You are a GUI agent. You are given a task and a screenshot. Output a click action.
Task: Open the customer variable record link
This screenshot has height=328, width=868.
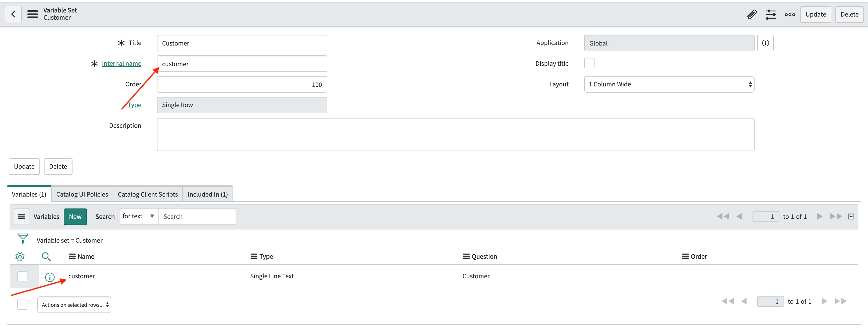[x=82, y=276]
